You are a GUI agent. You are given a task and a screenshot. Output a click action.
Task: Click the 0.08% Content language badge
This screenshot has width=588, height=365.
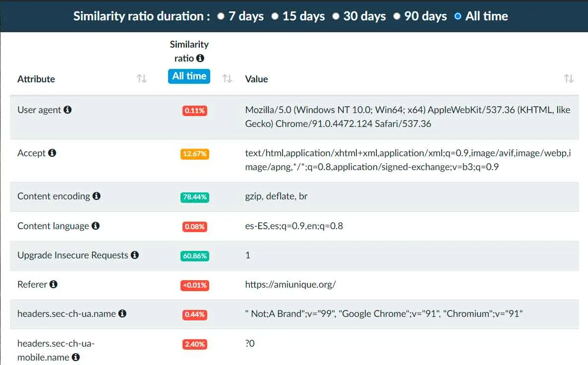click(195, 227)
